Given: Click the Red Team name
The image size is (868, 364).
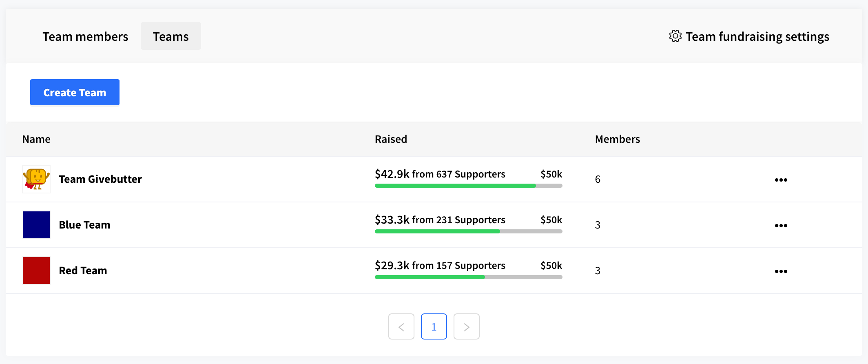Looking at the screenshot, I should [x=83, y=271].
